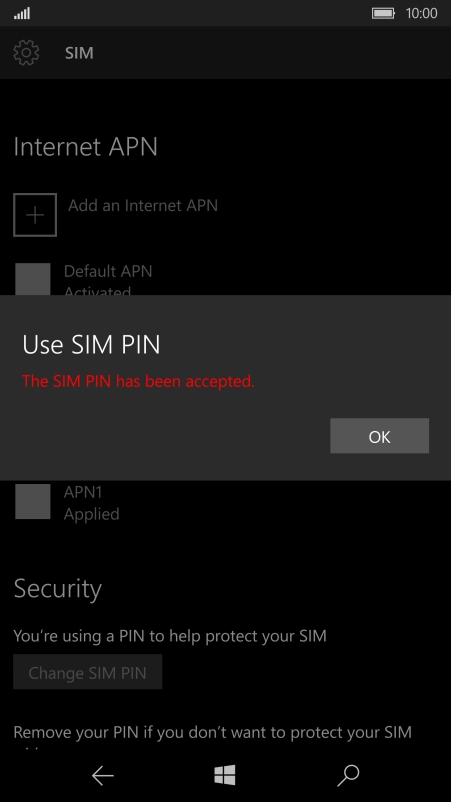Click the plus icon to add APN
Viewport: 451px width, 802px height.
(x=35, y=215)
